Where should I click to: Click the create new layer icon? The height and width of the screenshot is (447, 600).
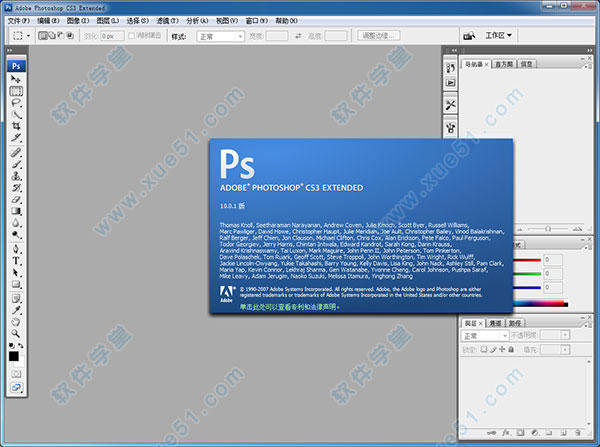click(563, 433)
